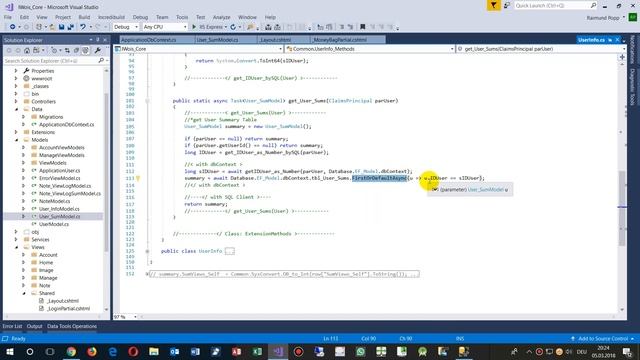
Task: Open the Build menu
Action: click(x=84, y=17)
